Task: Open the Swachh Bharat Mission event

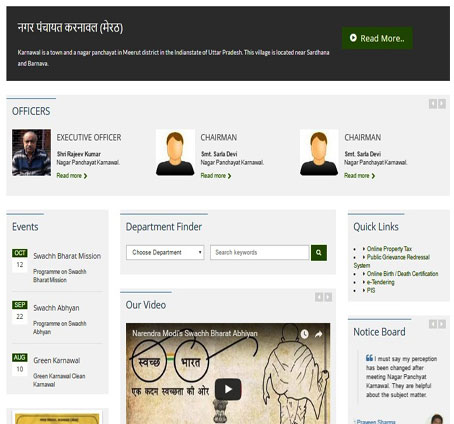Action: [67, 256]
